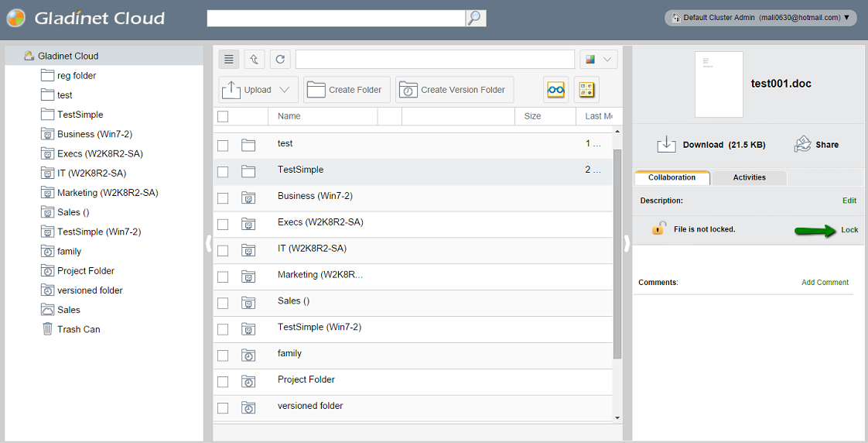Click Edit next to Description

[x=849, y=201]
